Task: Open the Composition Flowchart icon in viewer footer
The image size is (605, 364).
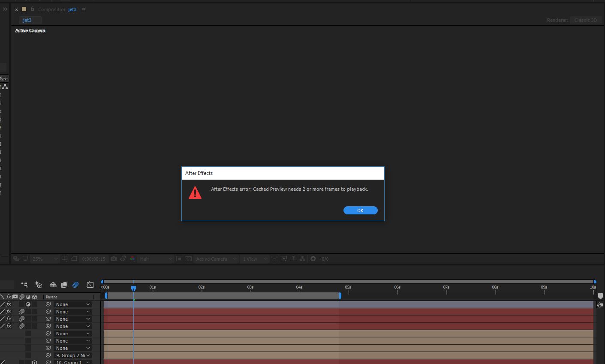Action: point(303,259)
